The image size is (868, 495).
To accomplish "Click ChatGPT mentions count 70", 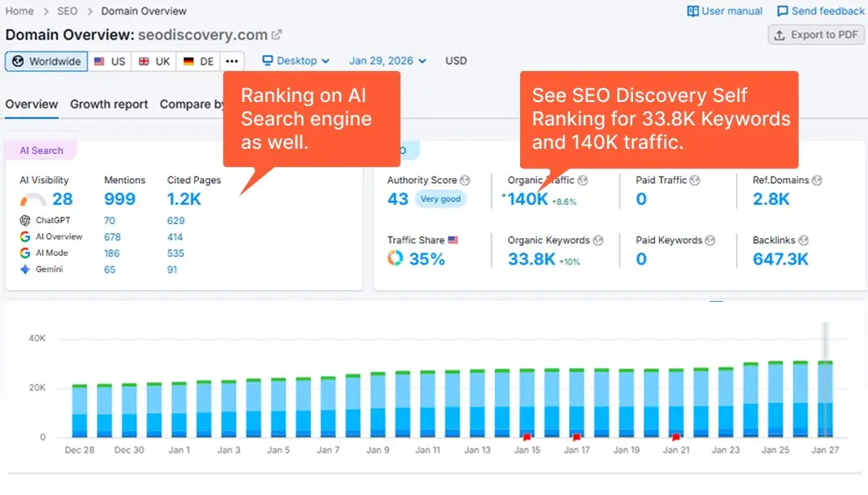I will tap(110, 221).
